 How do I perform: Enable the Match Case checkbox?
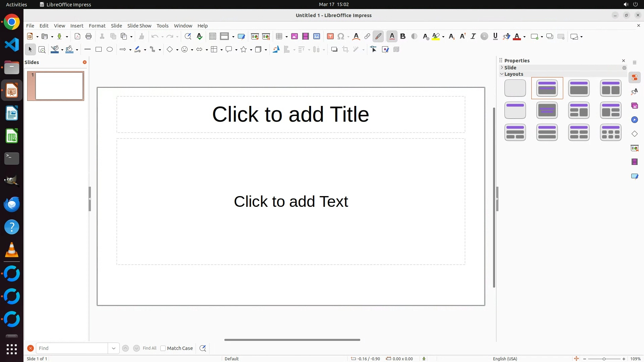click(163, 348)
